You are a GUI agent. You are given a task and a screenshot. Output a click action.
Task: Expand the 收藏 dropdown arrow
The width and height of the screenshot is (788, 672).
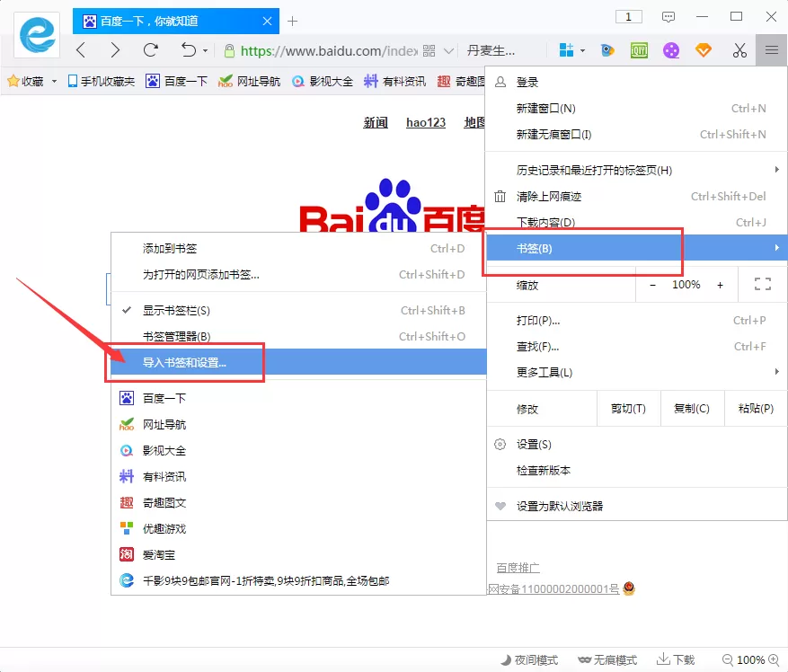(54, 81)
